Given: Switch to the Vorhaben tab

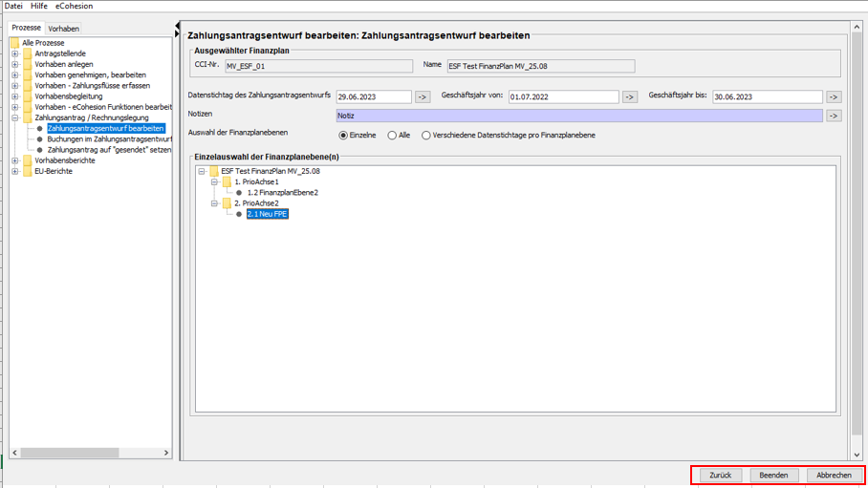Looking at the screenshot, I should 64,29.
